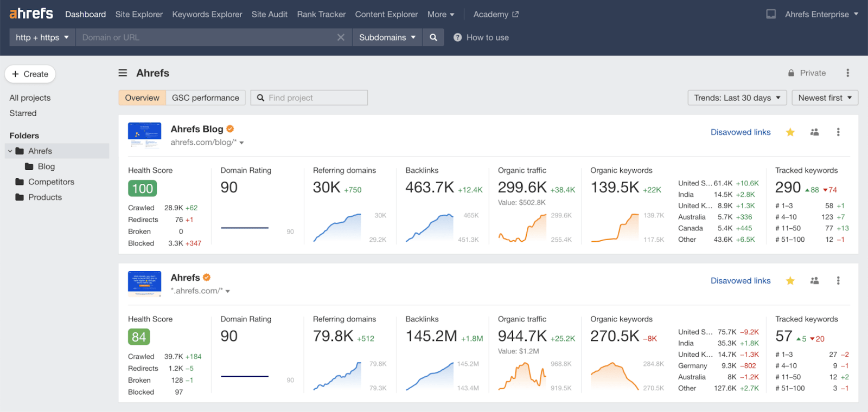Click the monitor icon beside Ahrefs Enterprise
868x412 pixels.
pos(771,14)
